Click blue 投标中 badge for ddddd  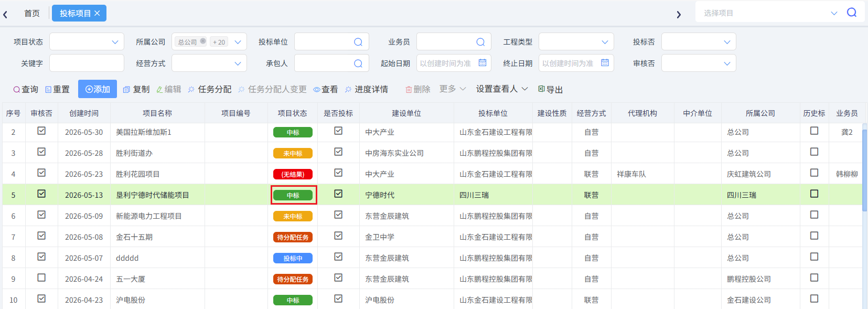tap(293, 258)
